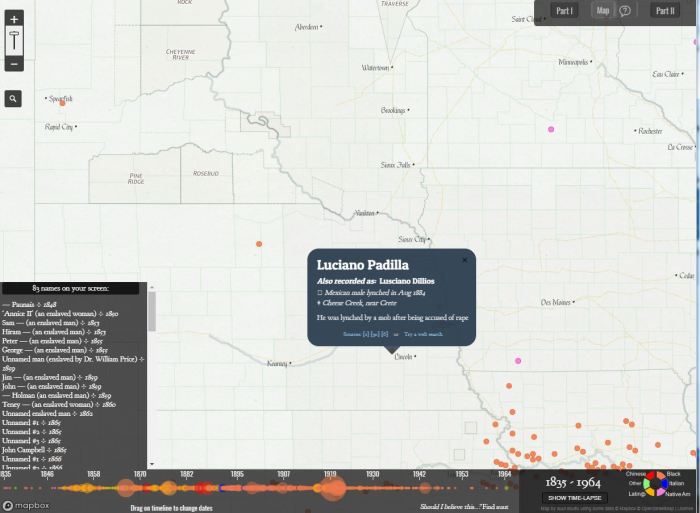Select 'Sam — (an enslaved man)' entry
The height and width of the screenshot is (513, 700).
tap(50, 322)
